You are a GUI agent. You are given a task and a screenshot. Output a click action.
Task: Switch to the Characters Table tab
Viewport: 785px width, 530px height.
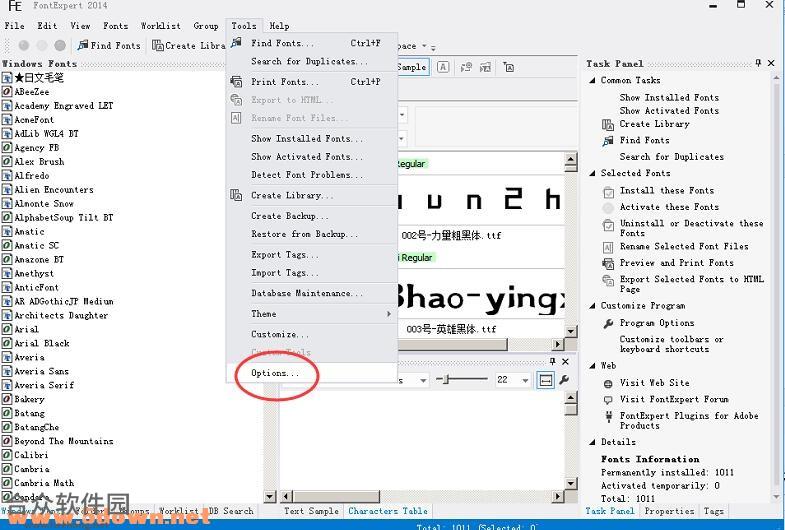[388, 511]
